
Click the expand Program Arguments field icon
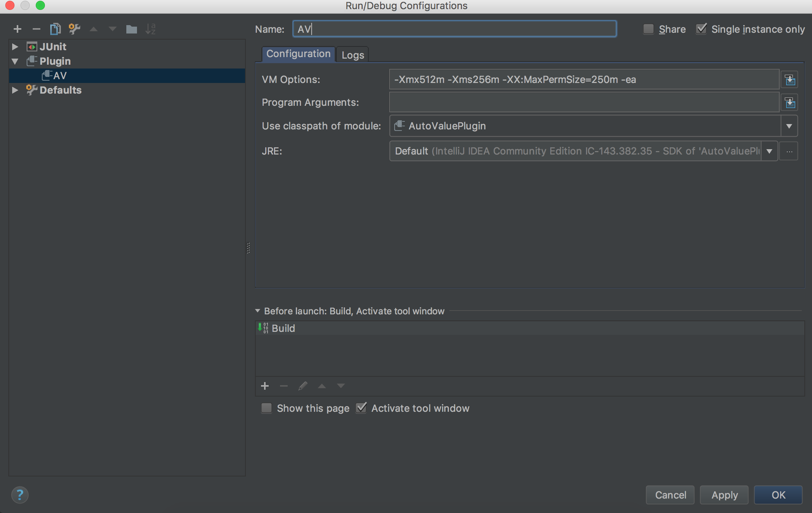click(x=790, y=102)
